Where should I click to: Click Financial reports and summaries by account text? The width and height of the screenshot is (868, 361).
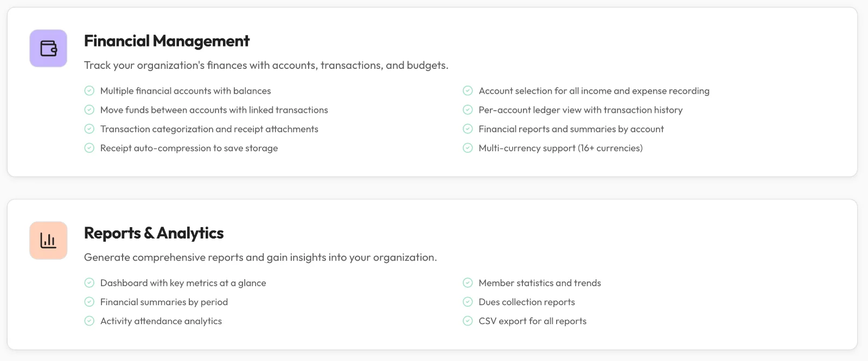571,129
